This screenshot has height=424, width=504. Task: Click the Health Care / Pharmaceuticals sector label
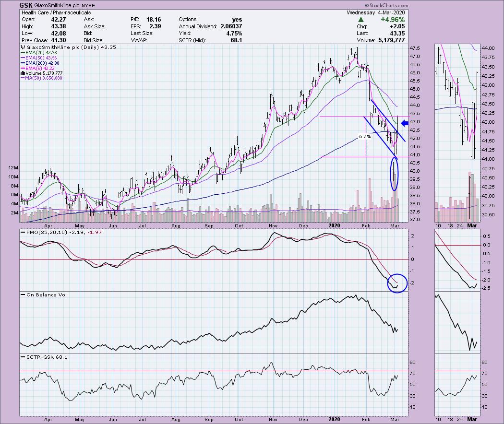56,12
